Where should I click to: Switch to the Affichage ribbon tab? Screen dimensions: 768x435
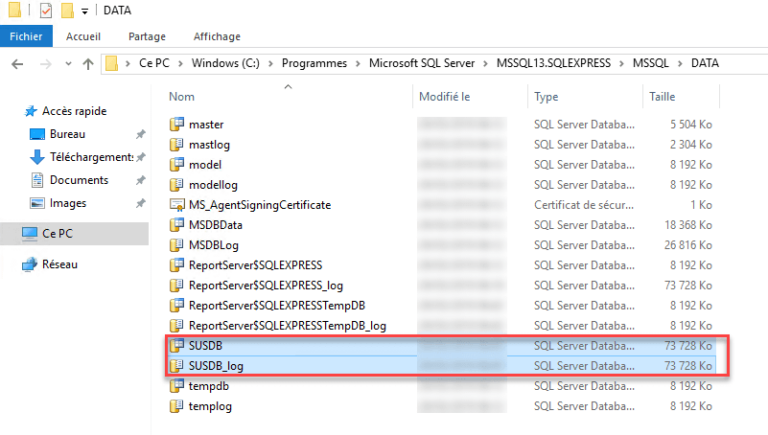click(216, 36)
